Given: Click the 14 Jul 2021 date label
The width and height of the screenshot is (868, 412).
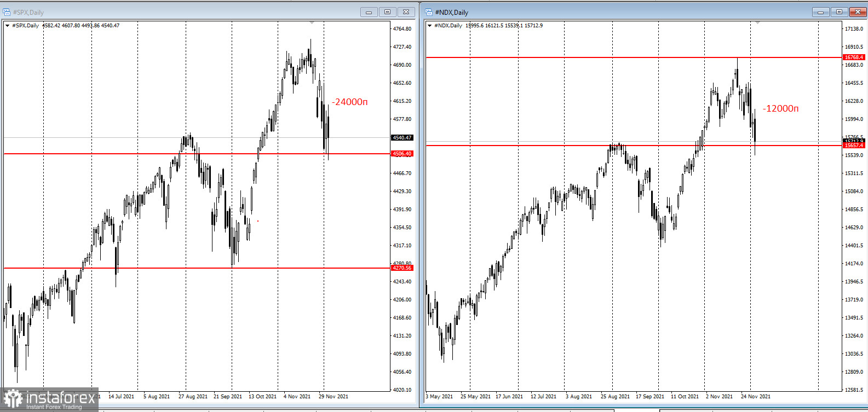Looking at the screenshot, I should (x=121, y=397).
